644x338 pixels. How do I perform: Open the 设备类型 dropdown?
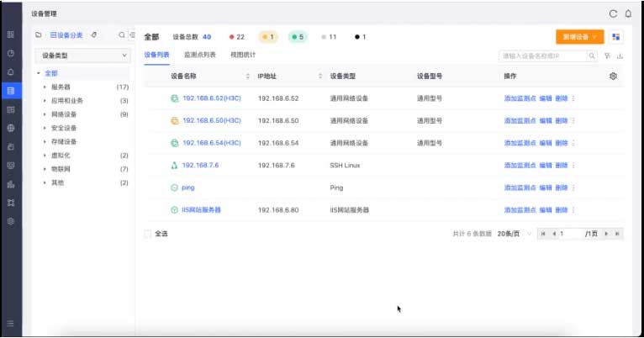pos(83,55)
